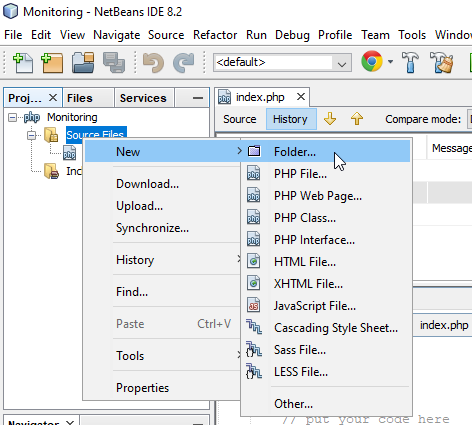Click the Save All toolbar icon

114,62
